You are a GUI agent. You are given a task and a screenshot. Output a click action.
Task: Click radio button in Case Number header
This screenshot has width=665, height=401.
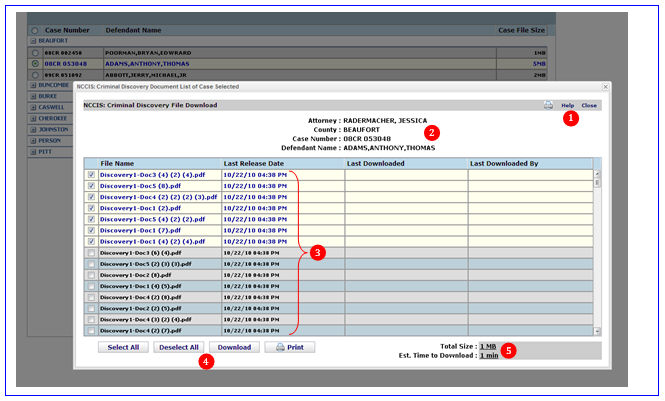[35, 31]
